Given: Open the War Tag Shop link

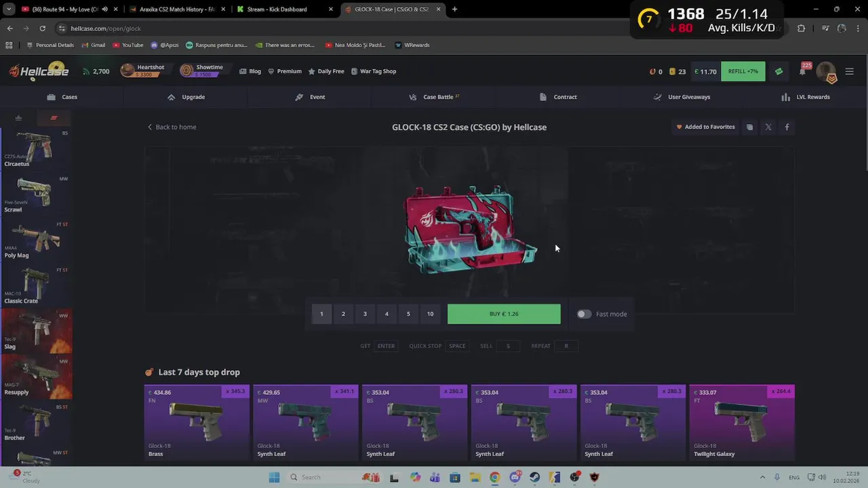Looking at the screenshot, I should coord(374,71).
